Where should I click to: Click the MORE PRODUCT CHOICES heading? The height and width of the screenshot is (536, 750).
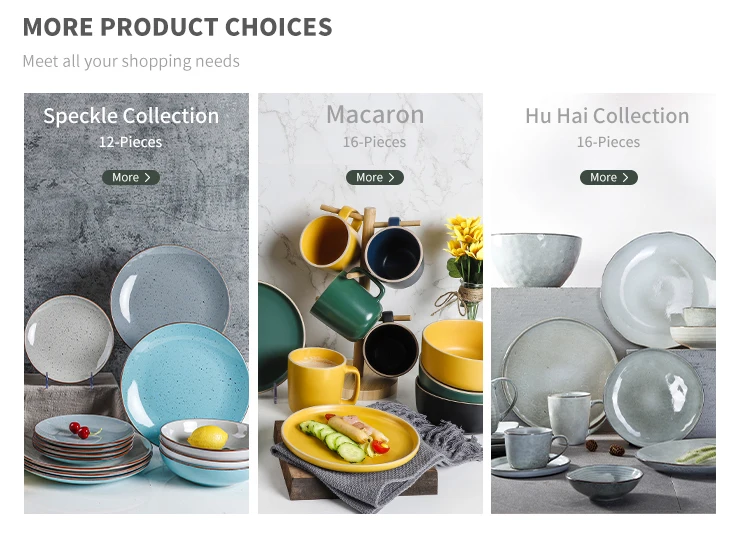[177, 27]
